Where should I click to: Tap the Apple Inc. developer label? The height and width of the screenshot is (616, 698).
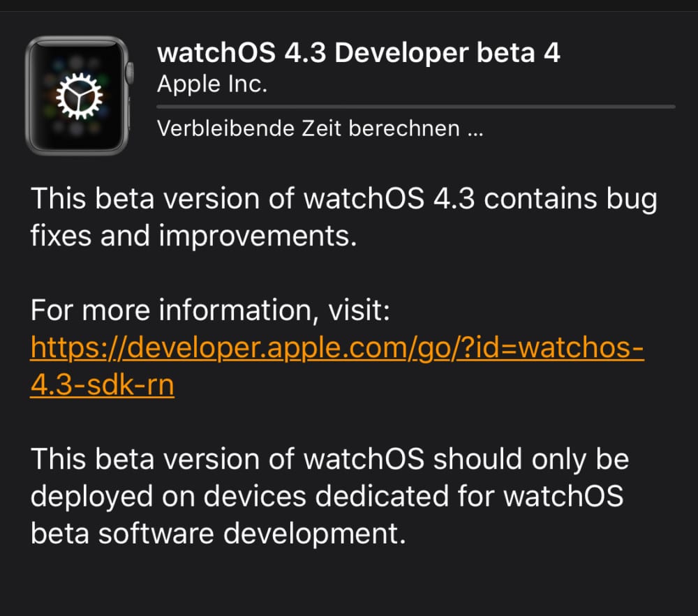click(212, 84)
